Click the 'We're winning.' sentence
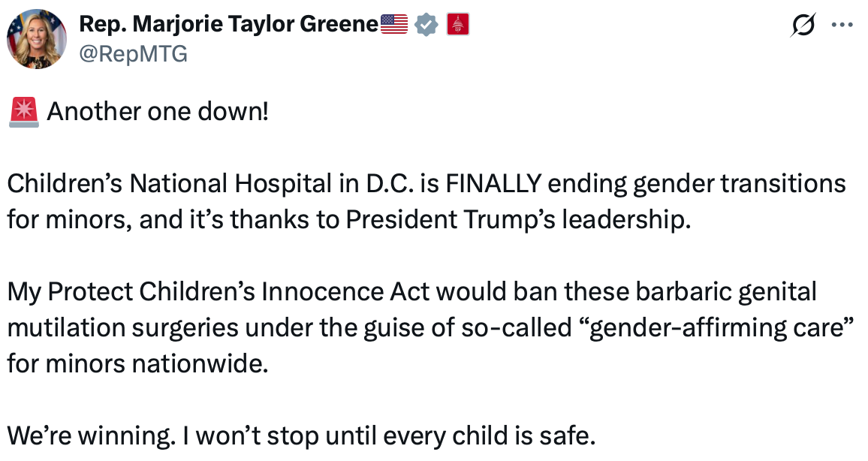Screen dimensions: 868x461 pos(92,436)
